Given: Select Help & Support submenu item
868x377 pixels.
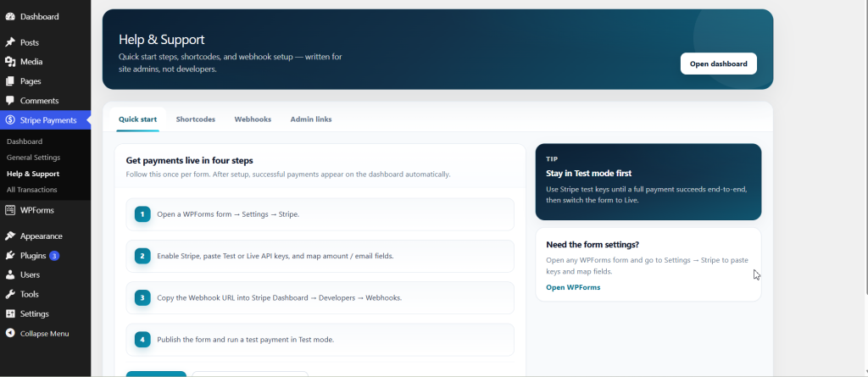Looking at the screenshot, I should tap(33, 174).
